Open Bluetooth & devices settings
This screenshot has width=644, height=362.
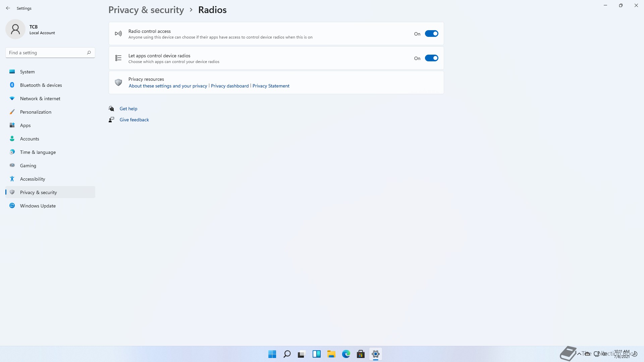[x=50, y=85]
